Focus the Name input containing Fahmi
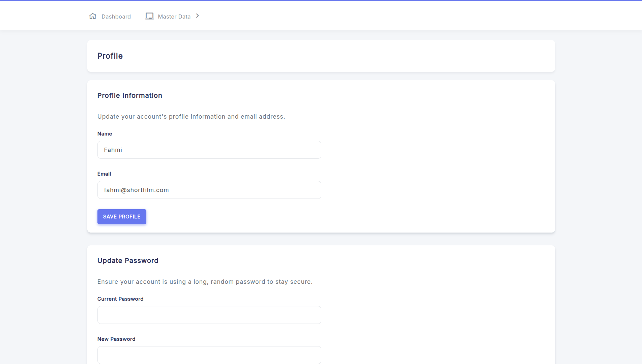This screenshot has width=642, height=364. pos(209,150)
